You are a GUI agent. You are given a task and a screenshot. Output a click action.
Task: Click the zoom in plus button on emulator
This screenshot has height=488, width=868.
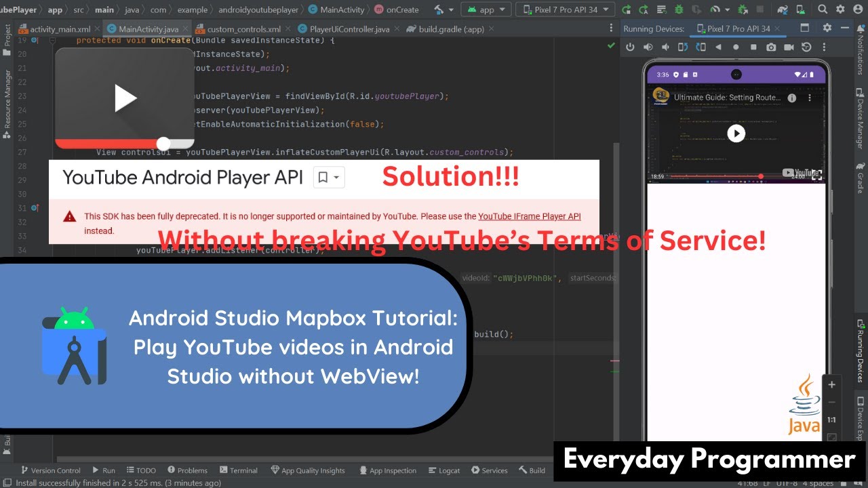[x=831, y=384]
